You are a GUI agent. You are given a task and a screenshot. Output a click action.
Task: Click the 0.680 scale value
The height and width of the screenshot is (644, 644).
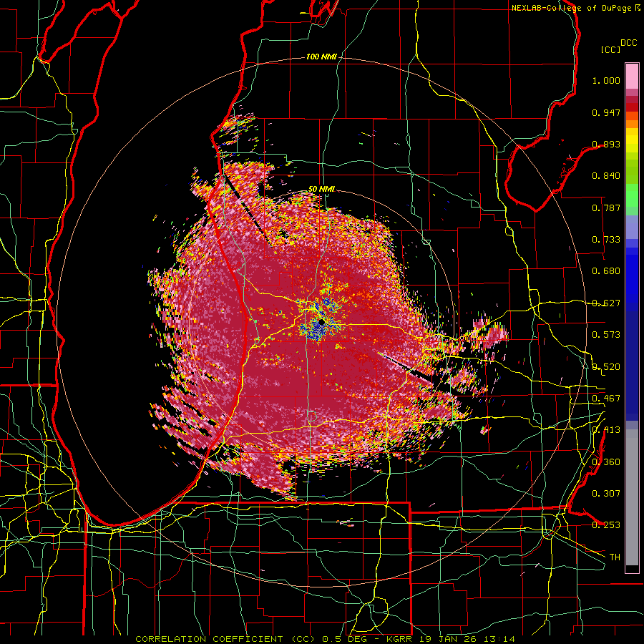pyautogui.click(x=606, y=271)
